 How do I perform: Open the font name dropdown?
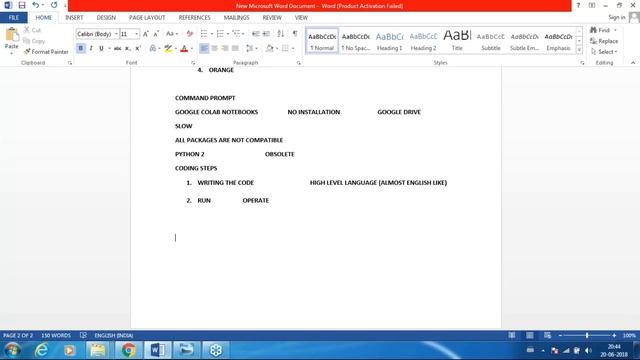[116, 34]
